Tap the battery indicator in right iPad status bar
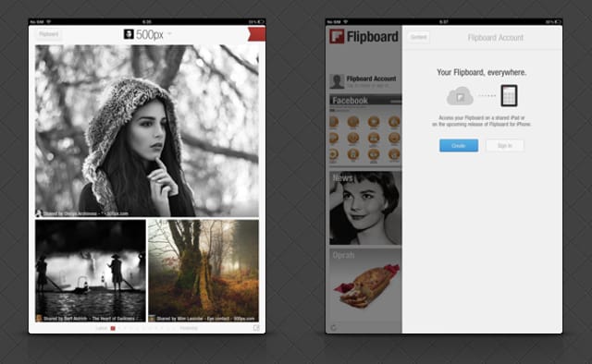 [557, 22]
